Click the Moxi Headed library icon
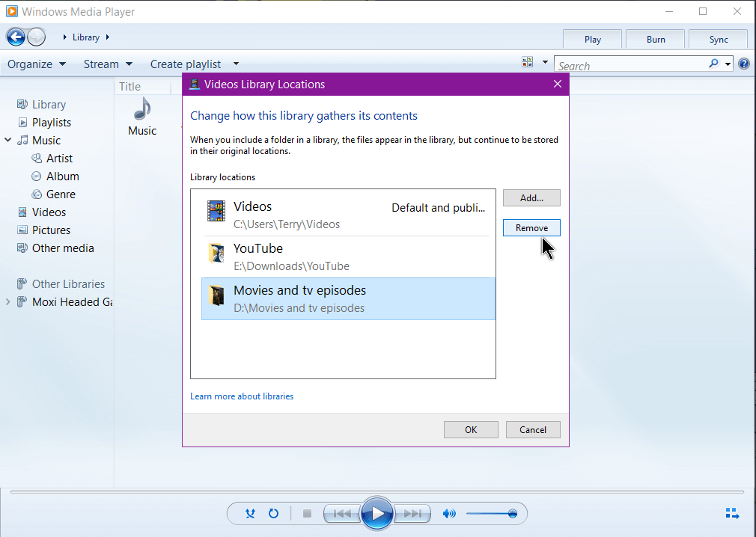The width and height of the screenshot is (756, 537). pos(22,302)
